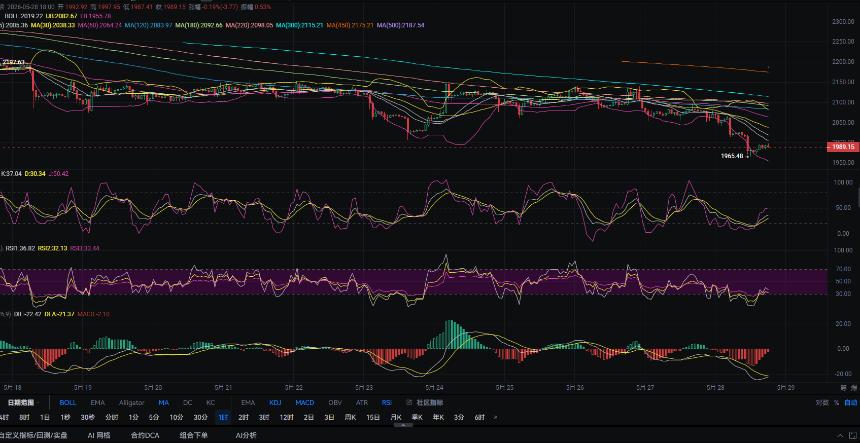Image resolution: width=860 pixels, height=443 pixels.
Task: Select the 2时 timeframe
Action: 244,417
